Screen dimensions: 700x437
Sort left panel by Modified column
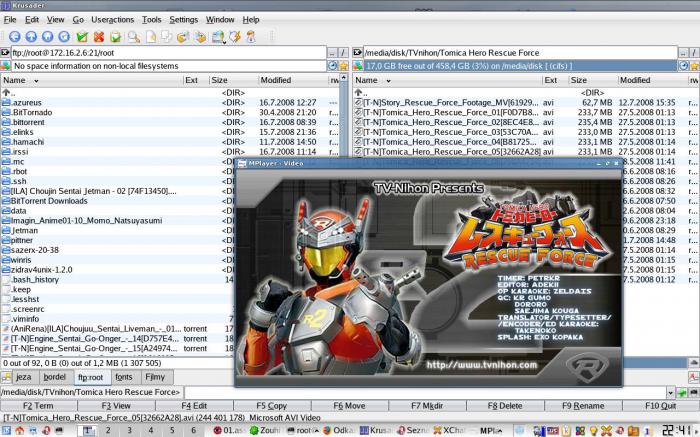[293, 80]
